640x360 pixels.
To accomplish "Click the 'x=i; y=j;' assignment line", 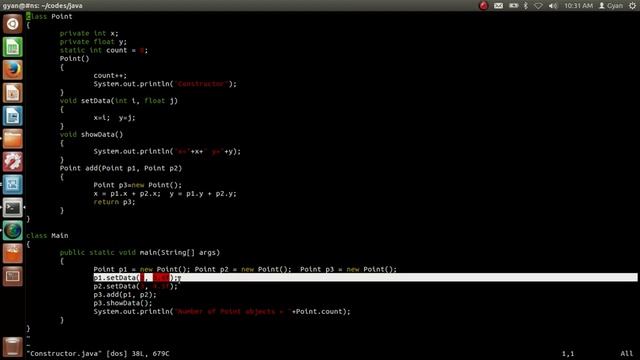I will click(x=114, y=118).
